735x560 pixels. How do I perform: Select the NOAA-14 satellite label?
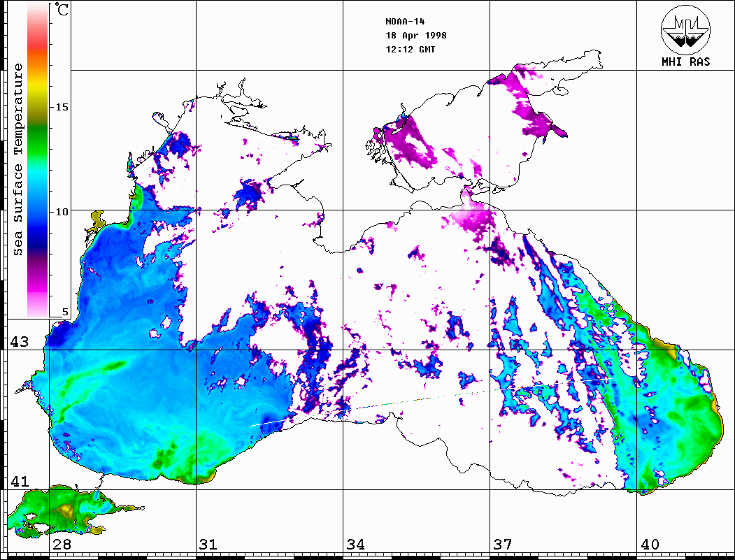pos(405,22)
